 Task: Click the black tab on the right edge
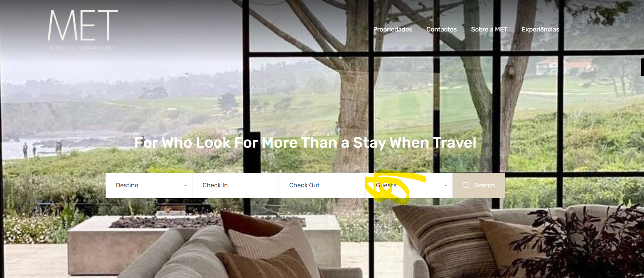[642, 67]
